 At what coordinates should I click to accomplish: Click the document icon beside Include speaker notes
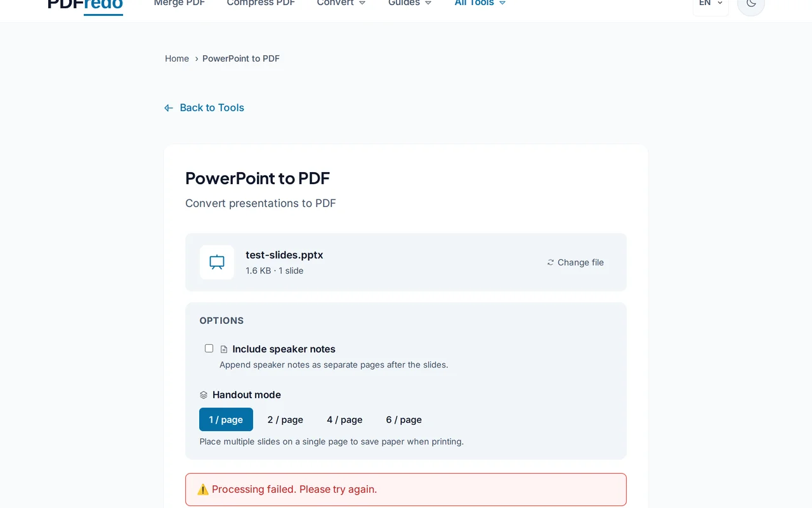224,349
